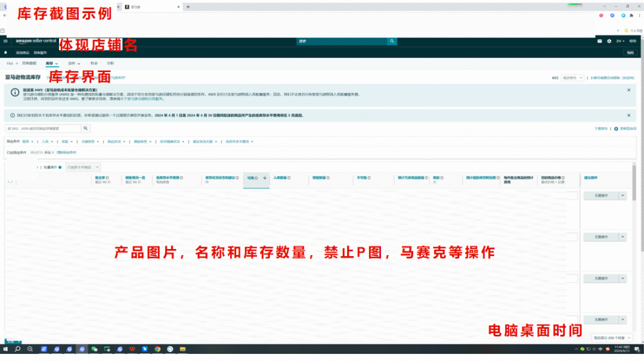Click a 无需操作 action button

coord(600,195)
